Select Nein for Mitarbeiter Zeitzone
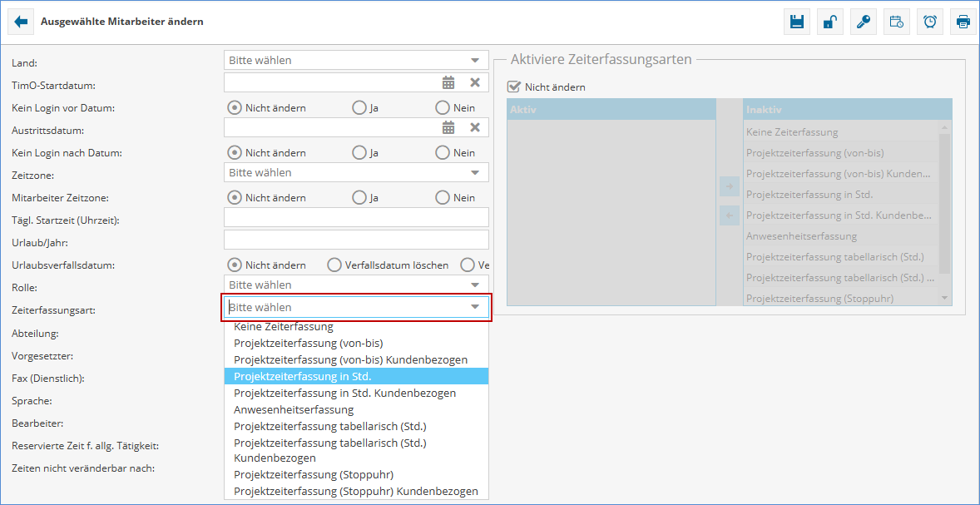Screen dimensions: 980x505 click(443, 198)
